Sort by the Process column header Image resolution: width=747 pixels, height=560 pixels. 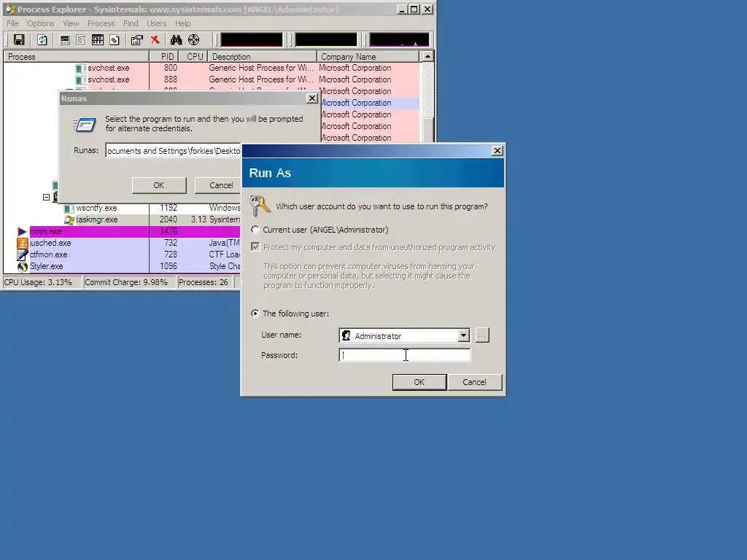point(76,57)
